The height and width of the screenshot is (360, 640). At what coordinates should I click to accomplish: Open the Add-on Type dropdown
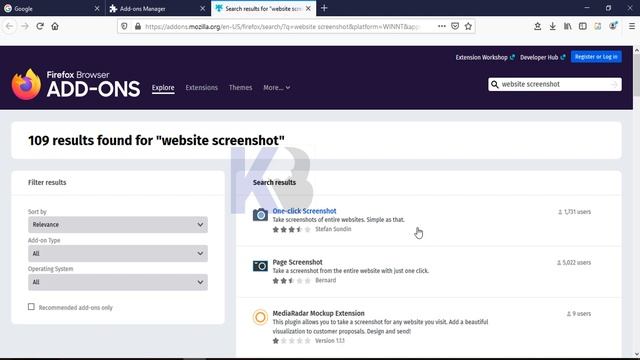[x=118, y=253]
